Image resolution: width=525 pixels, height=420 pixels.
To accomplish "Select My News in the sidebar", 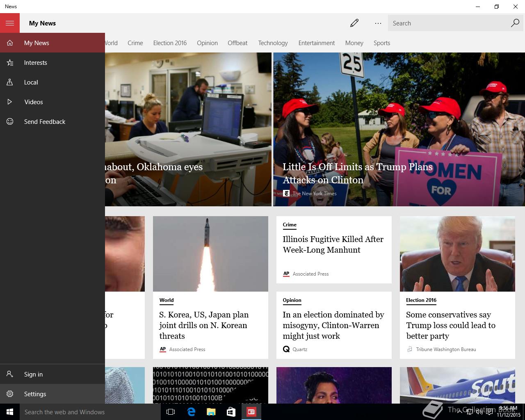I will pyautogui.click(x=52, y=43).
